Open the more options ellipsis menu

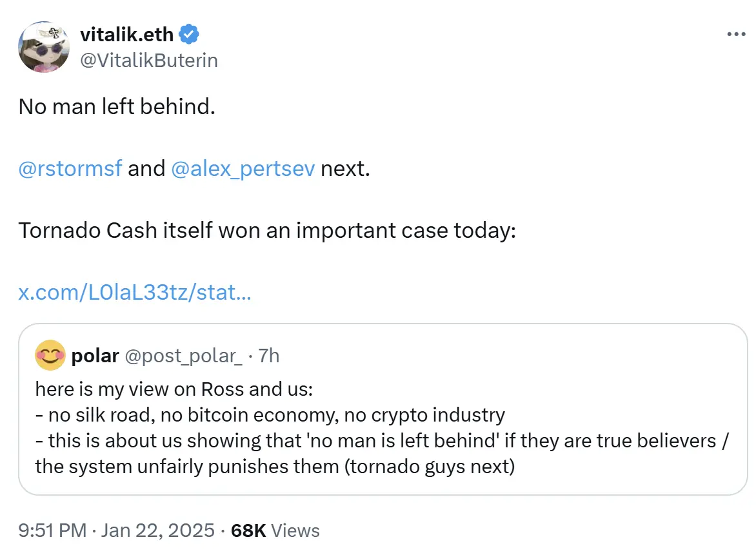click(x=735, y=35)
